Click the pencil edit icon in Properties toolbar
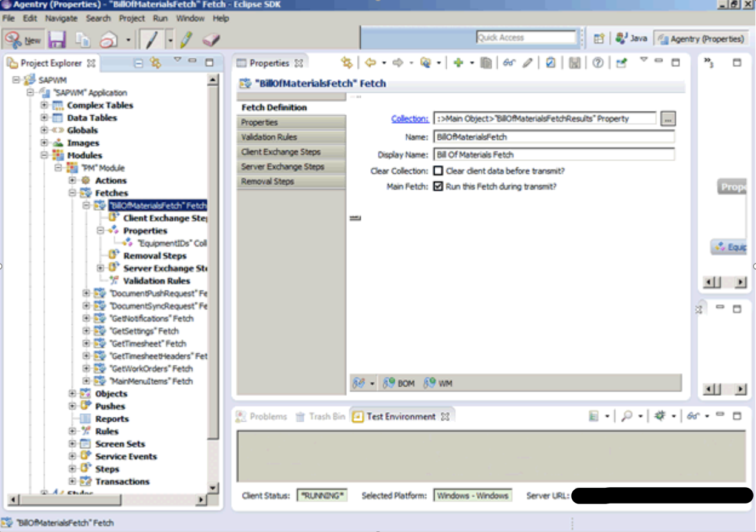This screenshot has width=756, height=532. 528,62
